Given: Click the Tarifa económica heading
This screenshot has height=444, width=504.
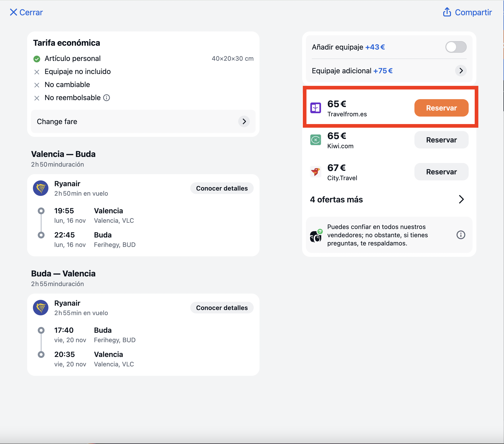Looking at the screenshot, I should (67, 43).
